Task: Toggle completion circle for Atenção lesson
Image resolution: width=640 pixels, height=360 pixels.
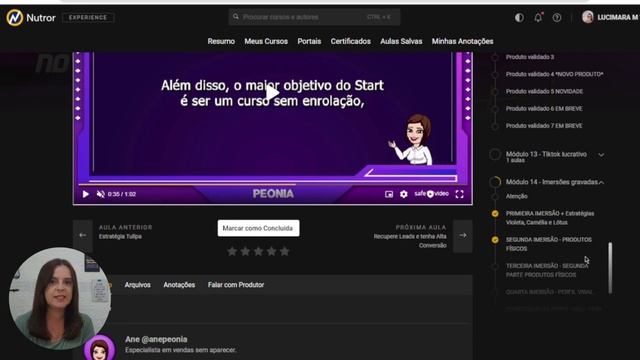Action: click(495, 196)
